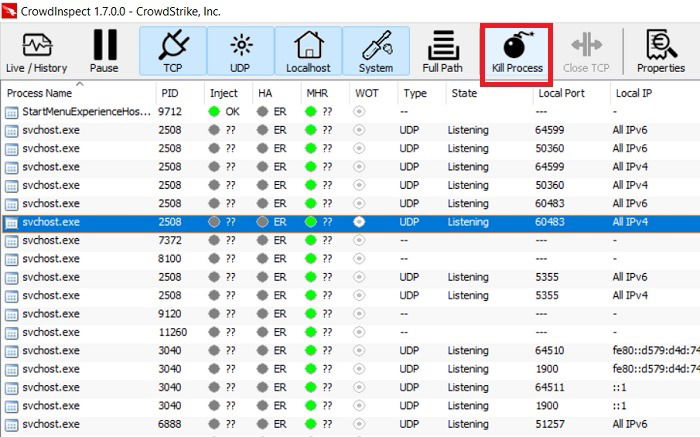Click the green Inject indicator for StartMenuExperienceHost

[214, 112]
